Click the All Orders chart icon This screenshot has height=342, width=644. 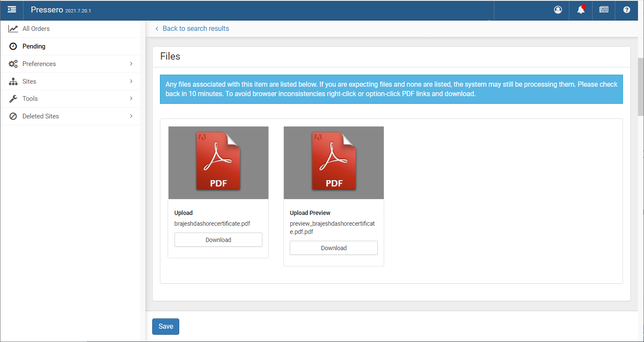tap(13, 29)
